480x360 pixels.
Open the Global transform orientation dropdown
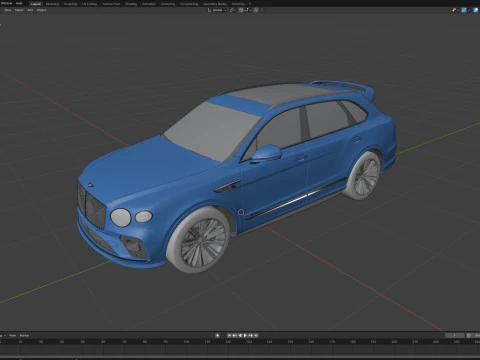[217, 10]
